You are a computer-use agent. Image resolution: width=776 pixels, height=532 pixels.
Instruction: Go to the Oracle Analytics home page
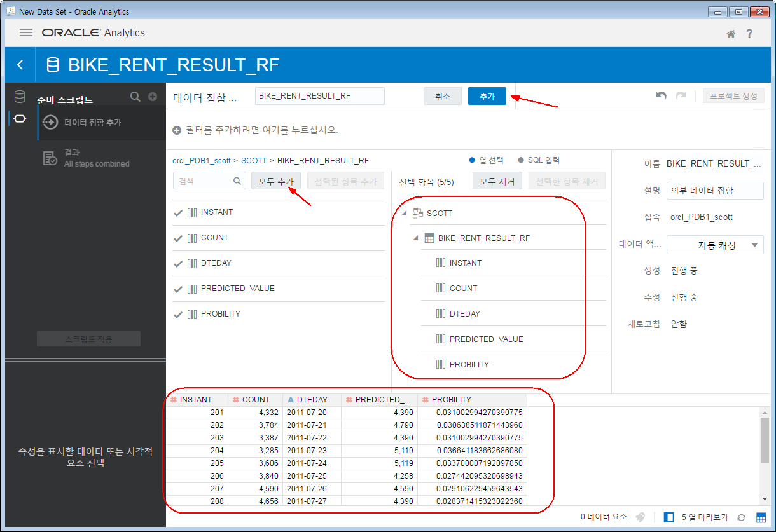click(x=731, y=34)
